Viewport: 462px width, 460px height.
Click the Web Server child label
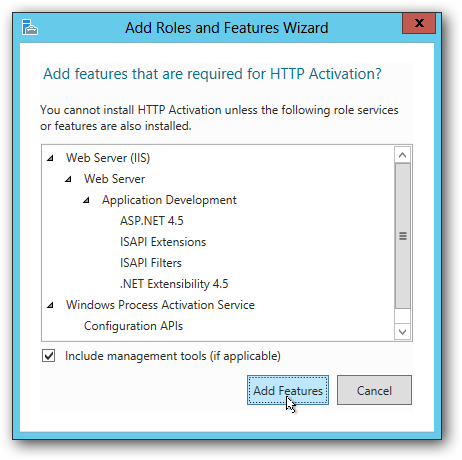pyautogui.click(x=114, y=179)
